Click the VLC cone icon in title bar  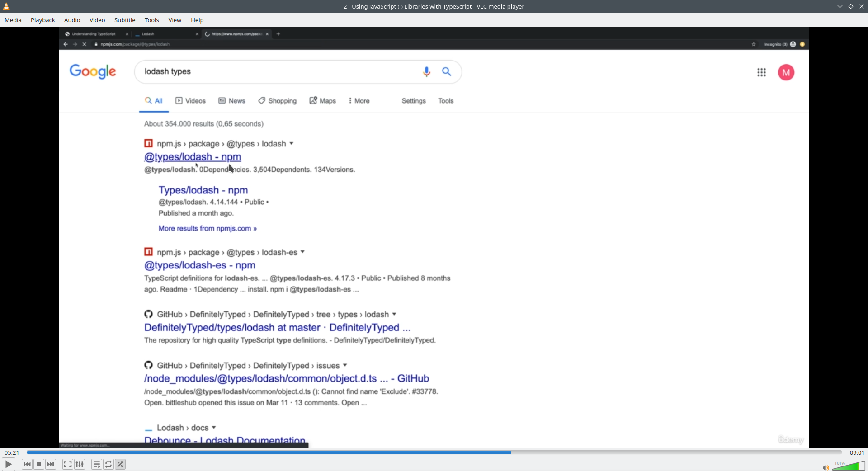(x=6, y=6)
